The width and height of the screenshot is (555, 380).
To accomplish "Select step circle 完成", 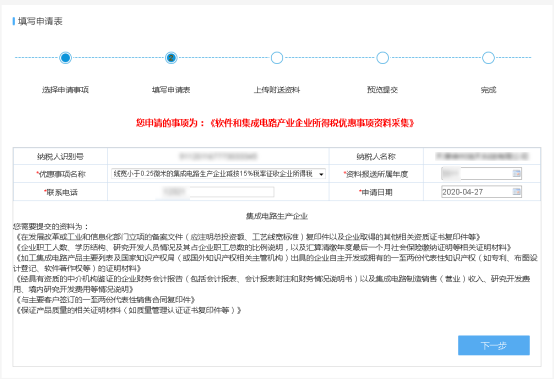I will coord(488,58).
